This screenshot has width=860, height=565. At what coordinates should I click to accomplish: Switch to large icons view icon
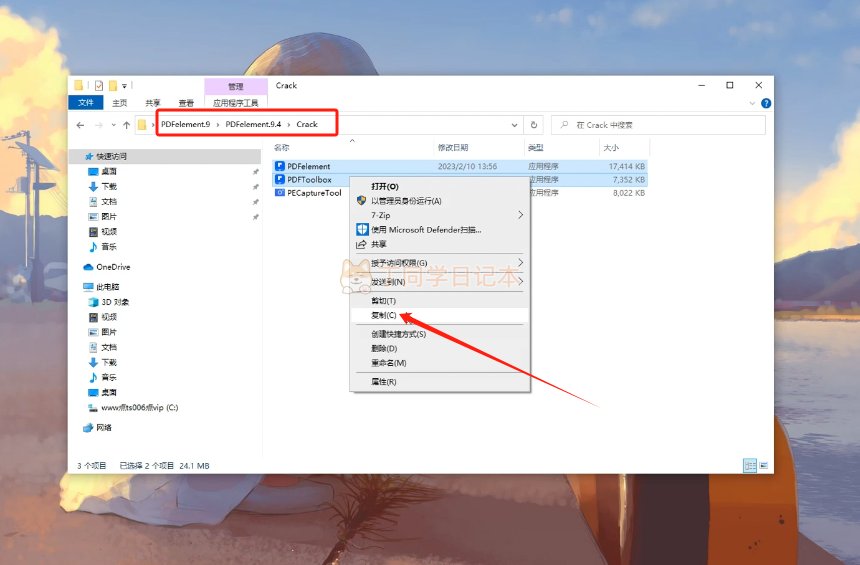tap(763, 466)
